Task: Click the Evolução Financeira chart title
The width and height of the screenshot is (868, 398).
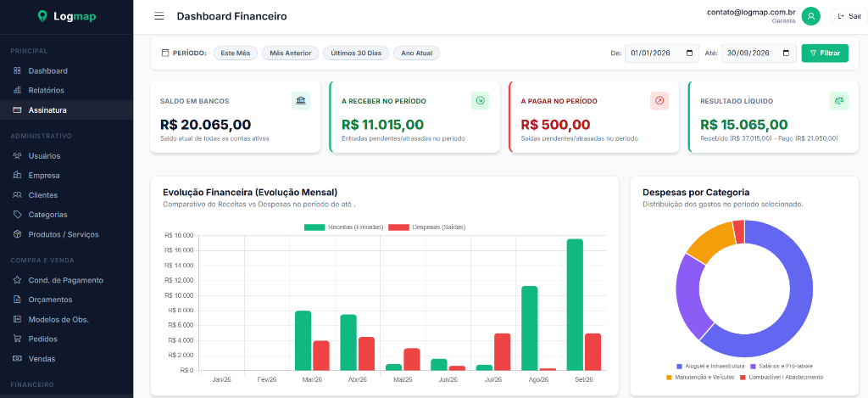Action: (x=250, y=193)
